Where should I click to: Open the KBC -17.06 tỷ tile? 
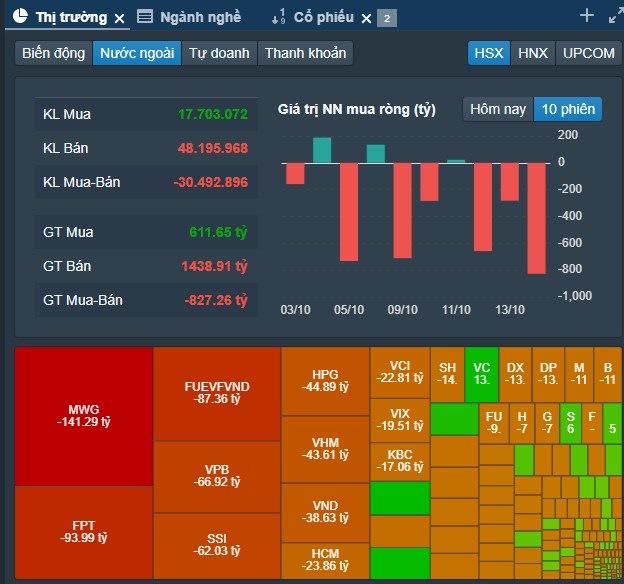[400, 461]
